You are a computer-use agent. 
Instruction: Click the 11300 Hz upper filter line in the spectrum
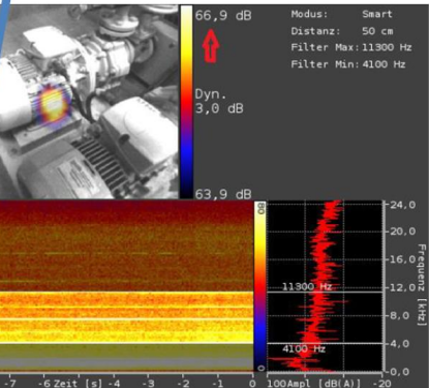pos(325,292)
